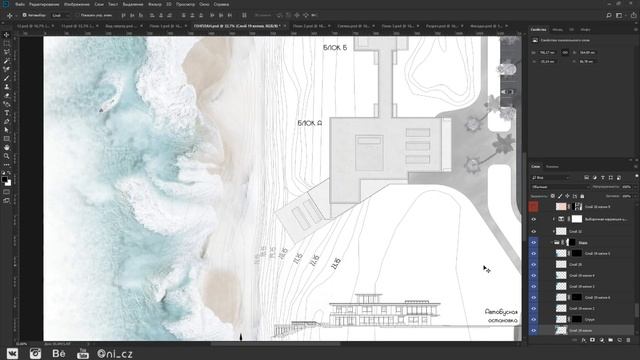Hide the Слой 32 layer
Image resolution: width=640 pixels, height=360 pixels.
pos(533,231)
